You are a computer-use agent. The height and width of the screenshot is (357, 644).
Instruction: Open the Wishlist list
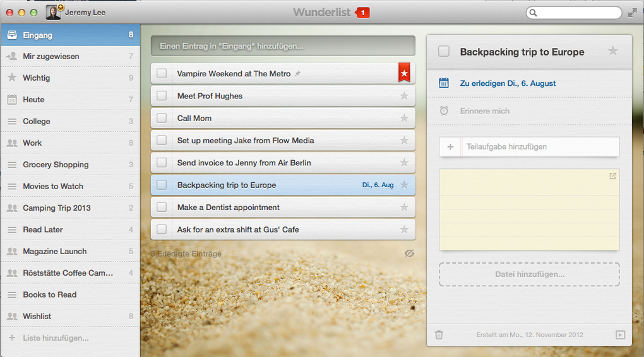[x=70, y=317]
